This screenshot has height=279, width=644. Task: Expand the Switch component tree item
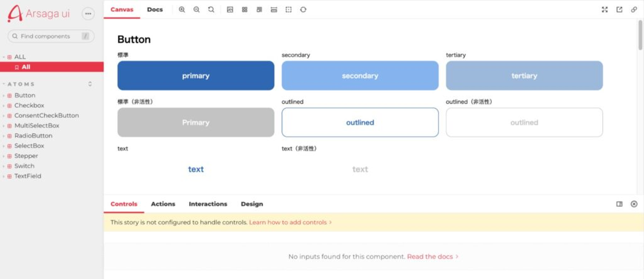click(x=24, y=166)
